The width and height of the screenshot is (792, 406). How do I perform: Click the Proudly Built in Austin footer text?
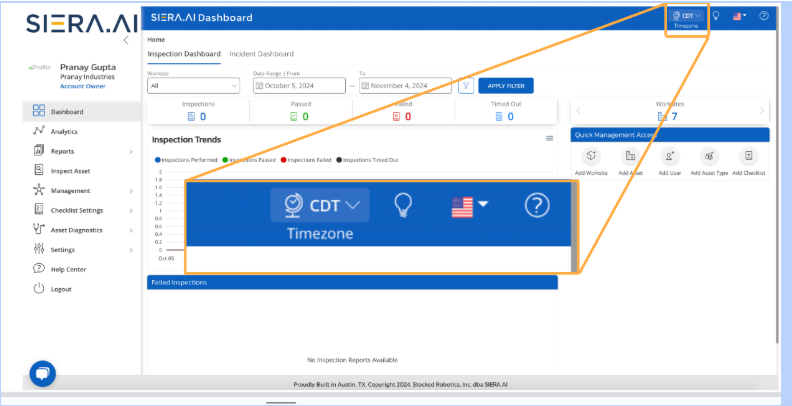pyautogui.click(x=402, y=384)
